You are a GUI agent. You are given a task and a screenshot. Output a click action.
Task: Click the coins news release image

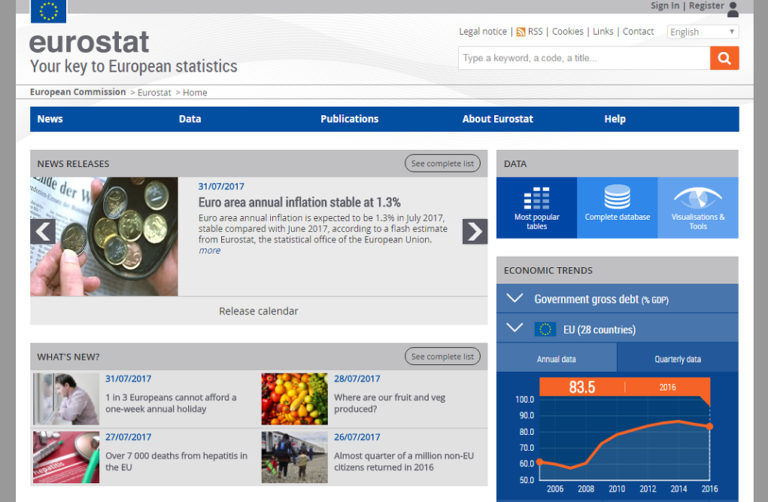point(104,237)
